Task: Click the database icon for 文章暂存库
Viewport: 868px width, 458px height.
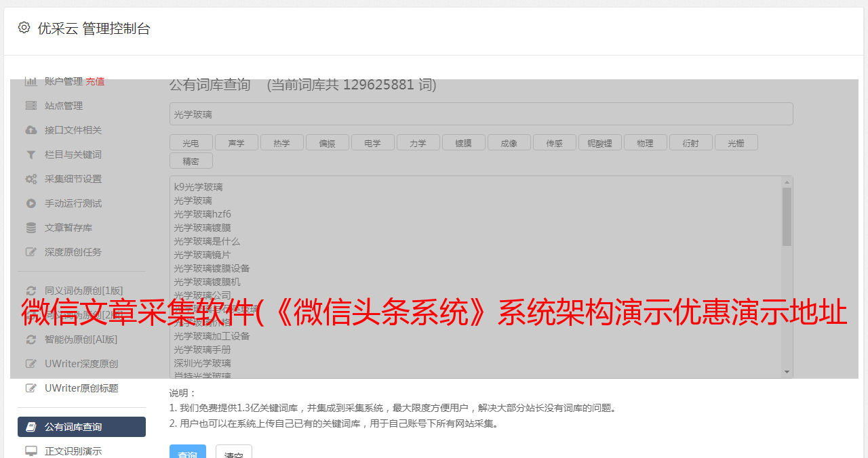Action: coord(31,228)
